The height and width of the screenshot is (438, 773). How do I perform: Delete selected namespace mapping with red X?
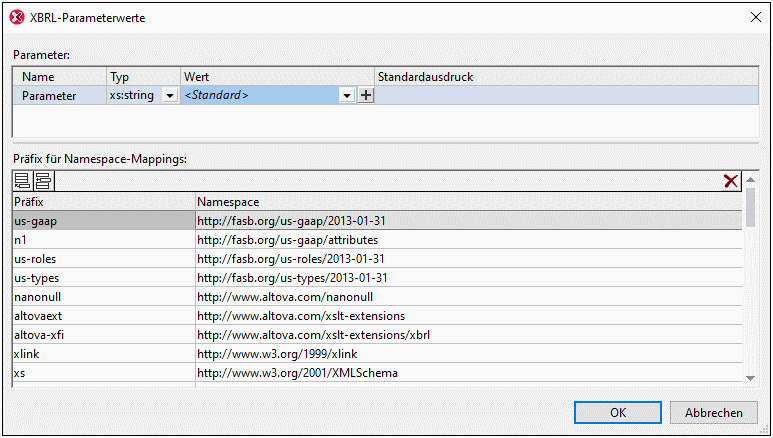pos(732,181)
